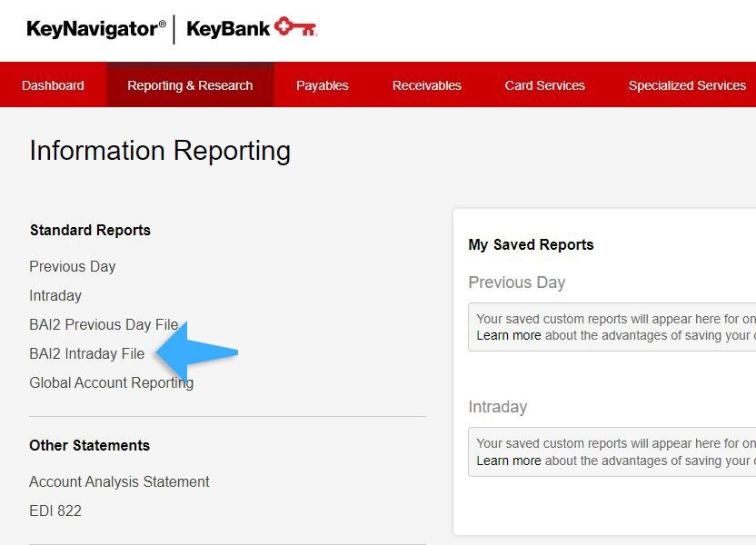Open the Intraday standard report link
The width and height of the screenshot is (756, 545).
[55, 295]
